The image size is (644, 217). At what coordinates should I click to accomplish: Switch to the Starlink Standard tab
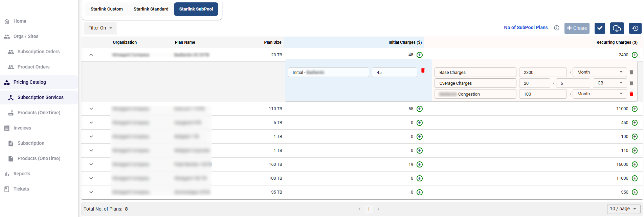point(151,9)
